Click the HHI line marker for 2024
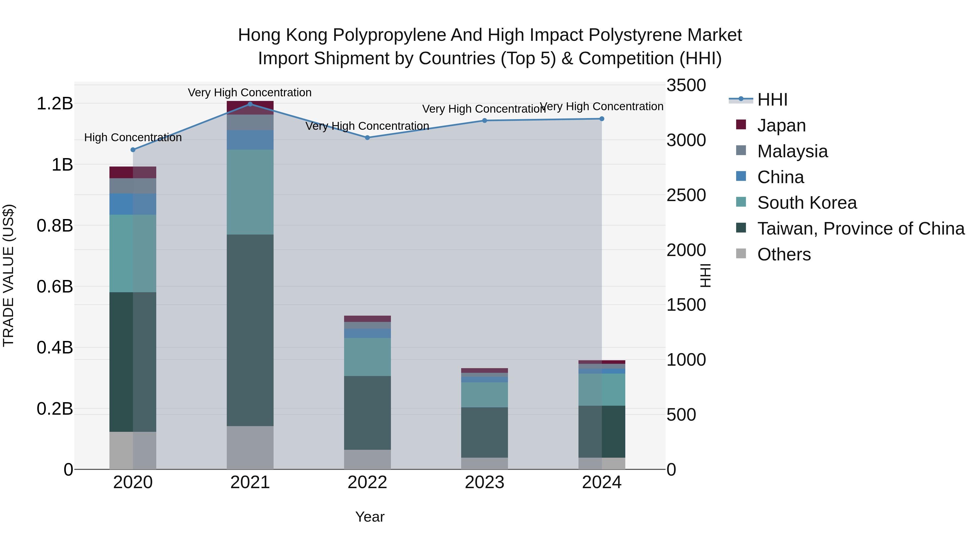Viewport: 980px width, 551px height. (x=602, y=119)
